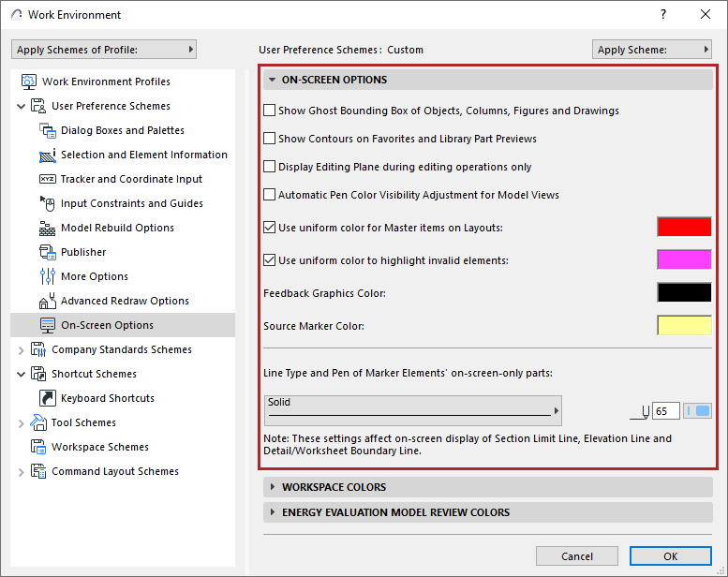Click the Work Environment Profiles icon

(29, 81)
